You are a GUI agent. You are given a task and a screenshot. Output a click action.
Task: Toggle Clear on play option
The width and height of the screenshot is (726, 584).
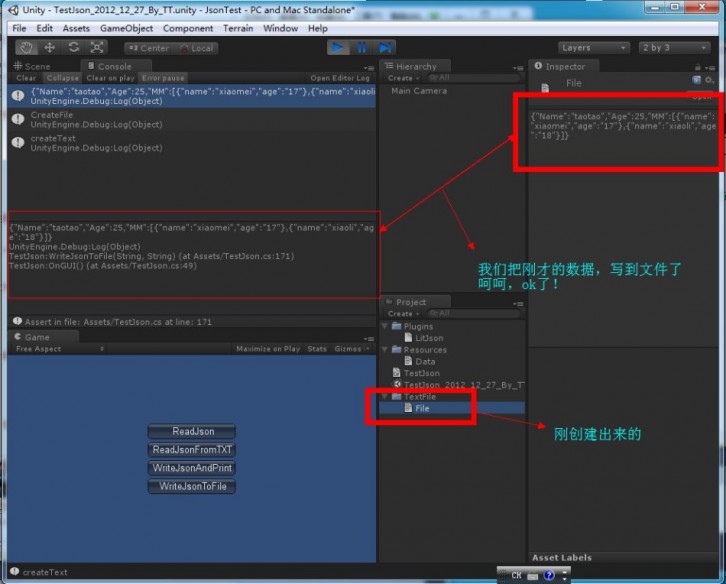[110, 78]
